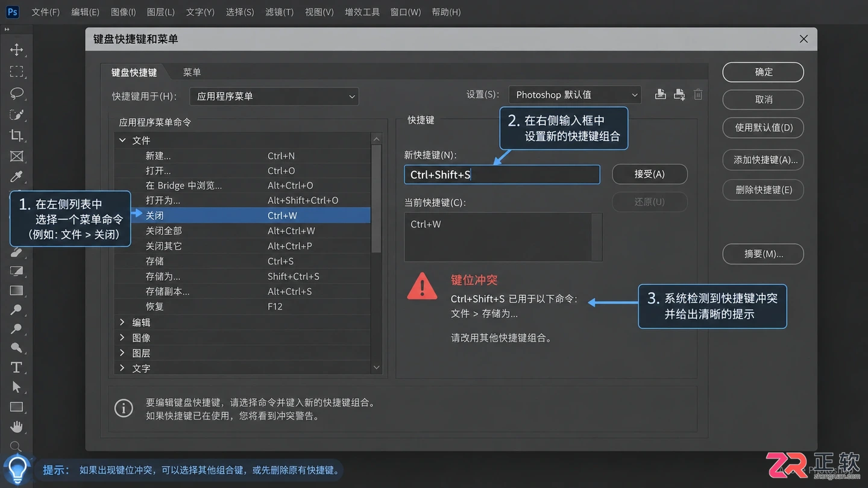The image size is (868, 488).
Task: Open the 窗口(W) menu
Action: click(x=406, y=12)
